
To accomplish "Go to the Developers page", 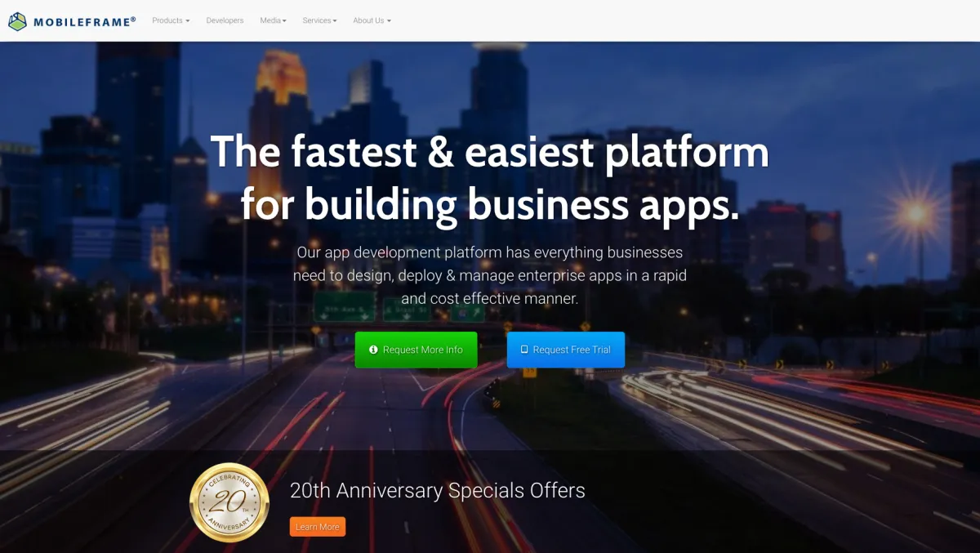I will point(225,20).
